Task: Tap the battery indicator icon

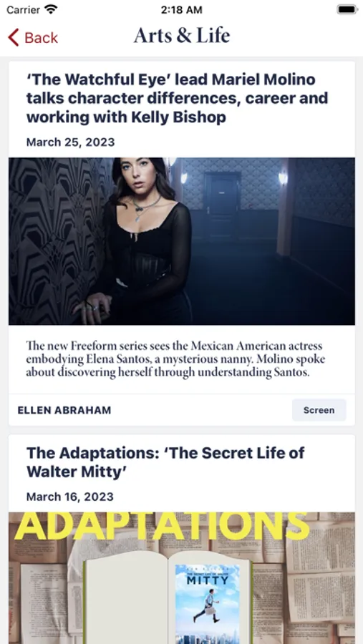Action: (x=347, y=9)
